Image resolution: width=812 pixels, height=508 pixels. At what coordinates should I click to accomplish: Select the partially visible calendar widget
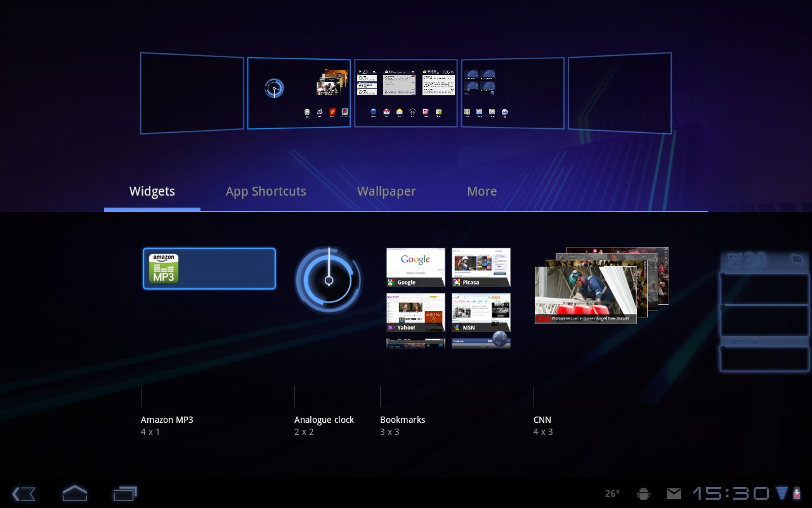click(x=765, y=311)
